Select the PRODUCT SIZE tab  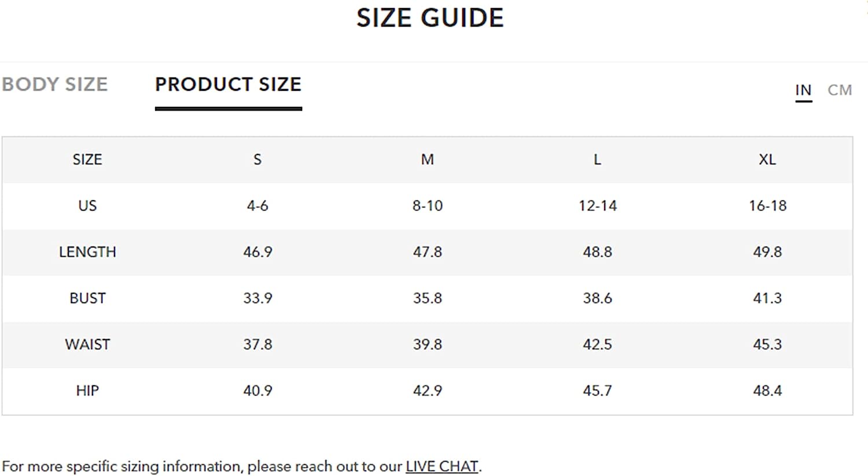[228, 84]
